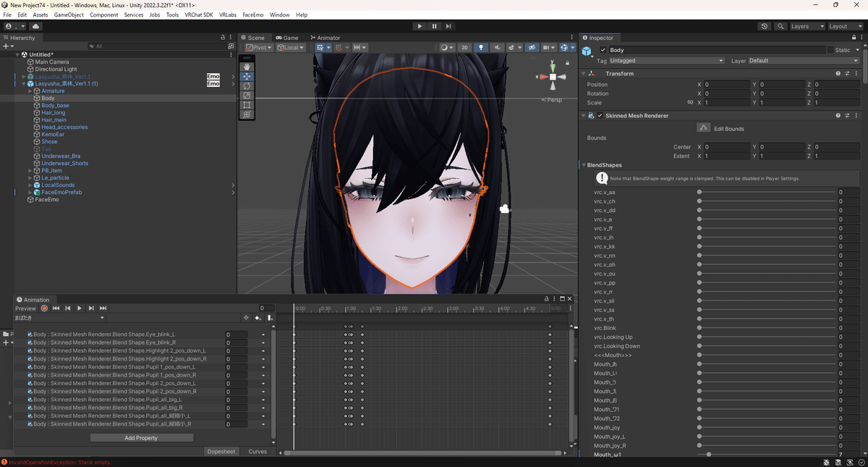
Task: Go to last keyframe in Animation
Action: (x=103, y=308)
